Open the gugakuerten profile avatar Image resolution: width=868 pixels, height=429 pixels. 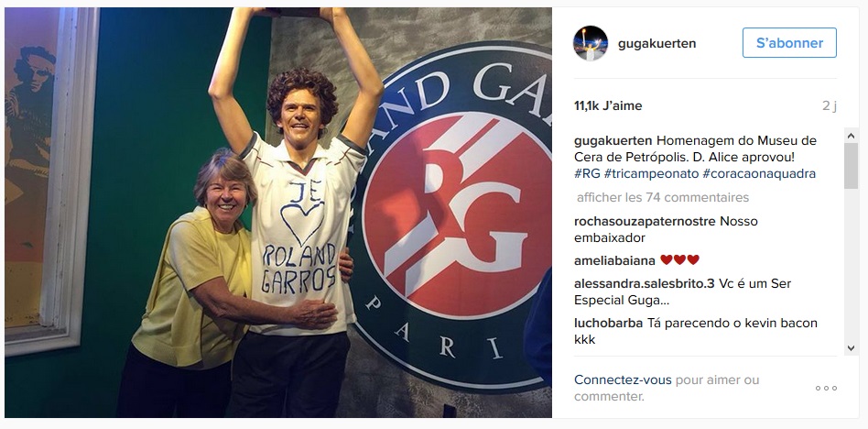[590, 43]
